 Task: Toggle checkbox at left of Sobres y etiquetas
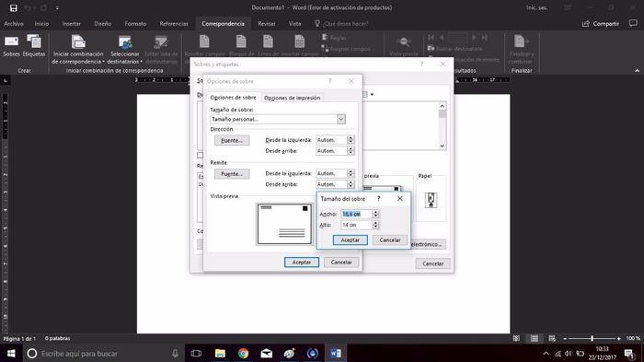click(200, 156)
